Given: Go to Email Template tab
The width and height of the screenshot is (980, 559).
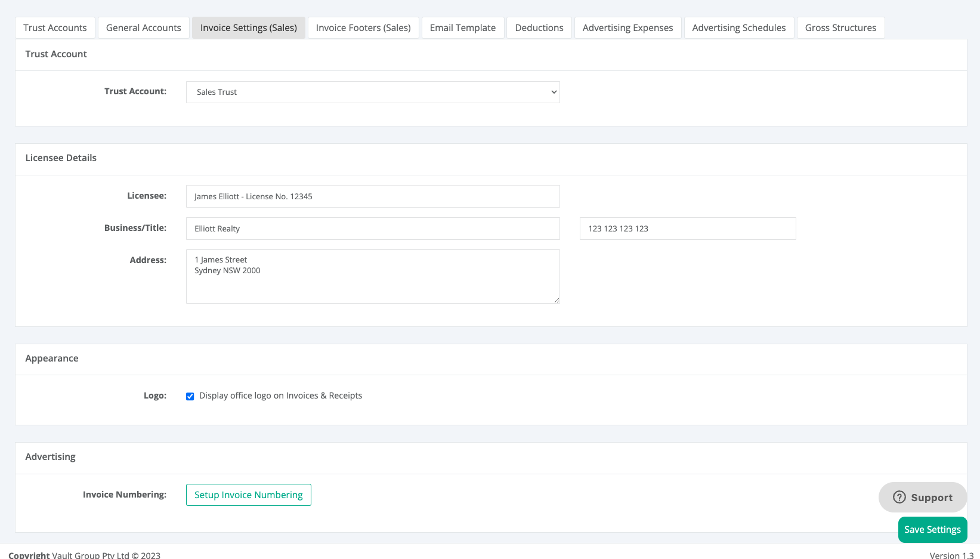Looking at the screenshot, I should (463, 27).
